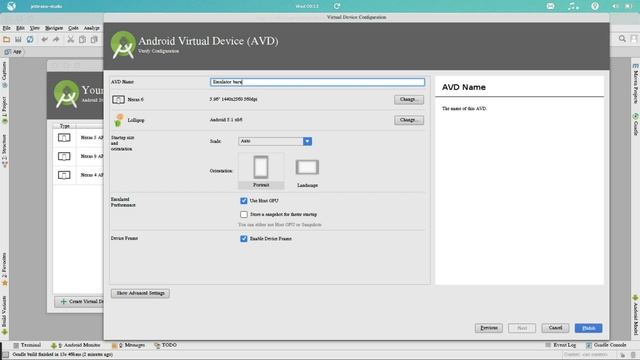The height and width of the screenshot is (360, 640).
Task: Click Create Virtual Device button in AVD Manager
Action: pyautogui.click(x=80, y=302)
